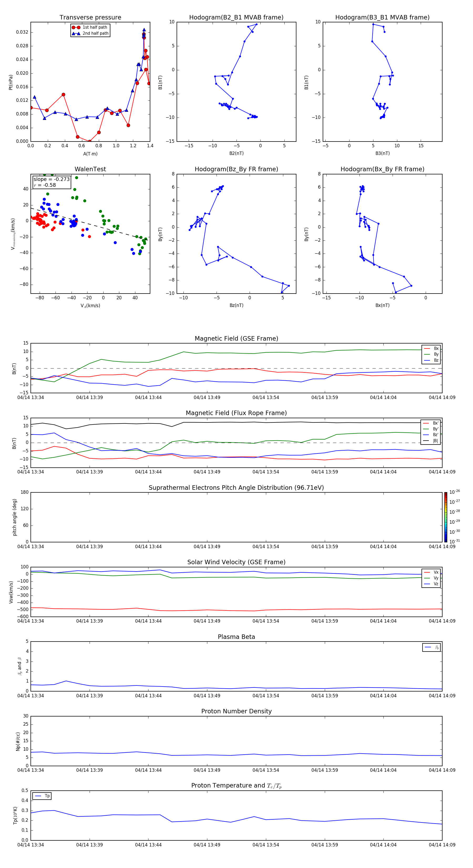Click '2nd half path' legend entry
This screenshot has width=473, height=868.
90,33
